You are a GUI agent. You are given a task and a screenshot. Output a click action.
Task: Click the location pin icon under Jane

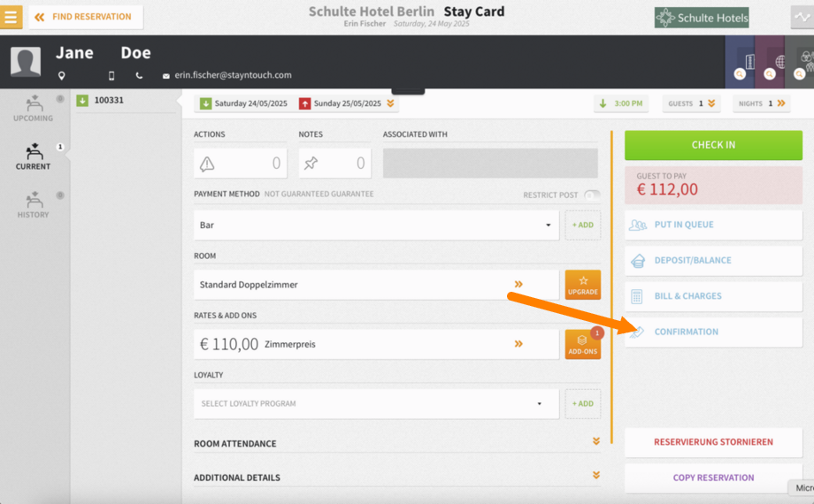click(x=61, y=76)
